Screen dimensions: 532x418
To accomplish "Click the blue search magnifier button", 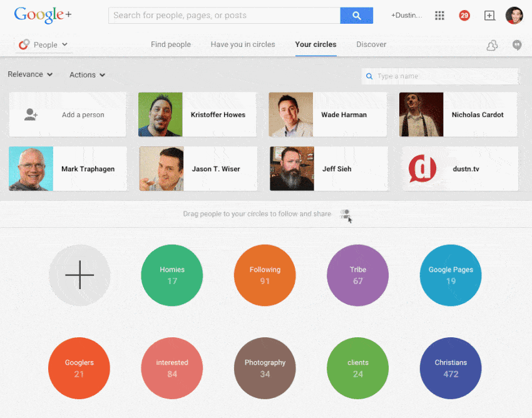I will coord(356,16).
